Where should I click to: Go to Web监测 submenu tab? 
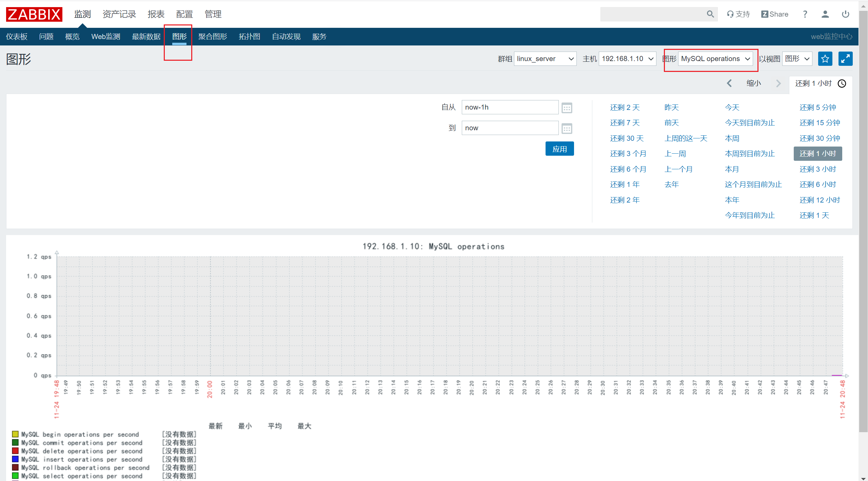106,37
